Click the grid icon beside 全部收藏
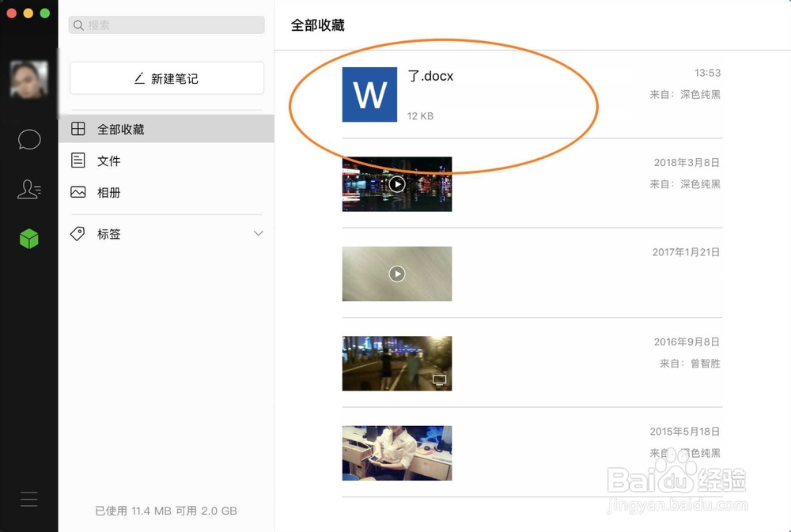791x532 pixels. pyautogui.click(x=79, y=129)
